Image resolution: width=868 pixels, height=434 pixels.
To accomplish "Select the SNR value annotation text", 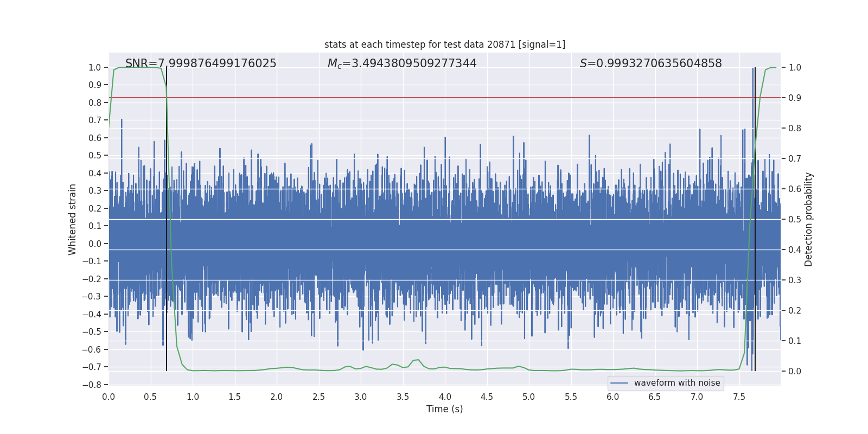I will tap(201, 63).
